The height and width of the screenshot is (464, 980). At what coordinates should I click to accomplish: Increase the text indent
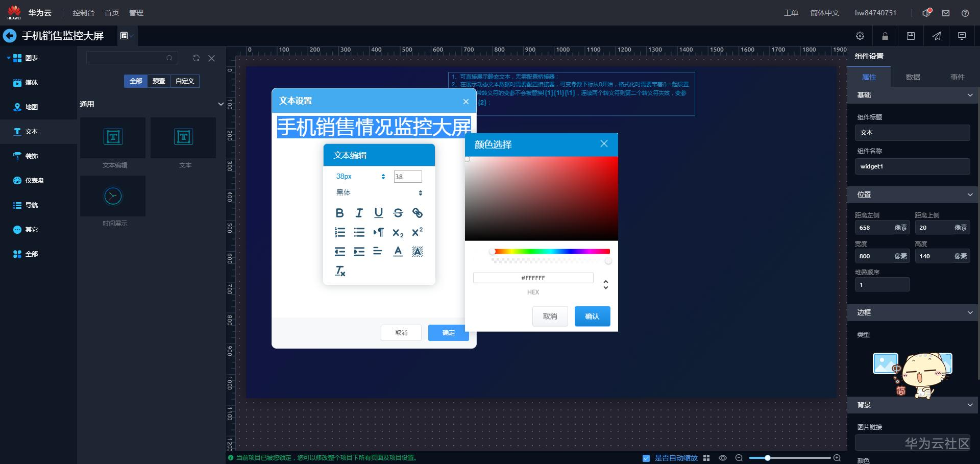click(359, 252)
